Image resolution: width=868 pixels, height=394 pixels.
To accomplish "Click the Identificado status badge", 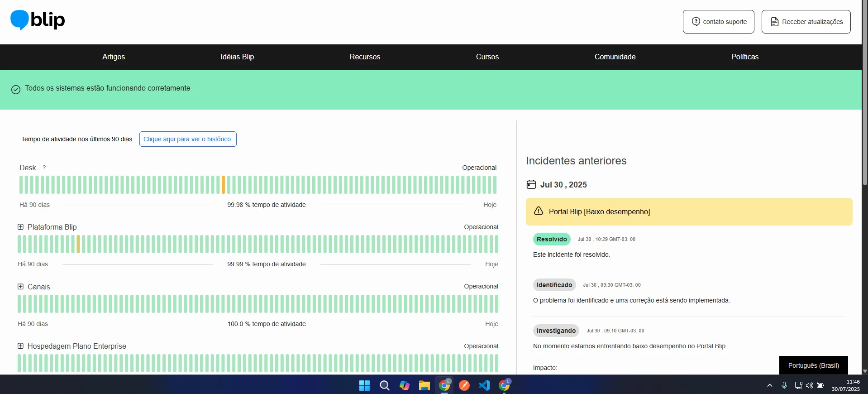I will click(554, 285).
